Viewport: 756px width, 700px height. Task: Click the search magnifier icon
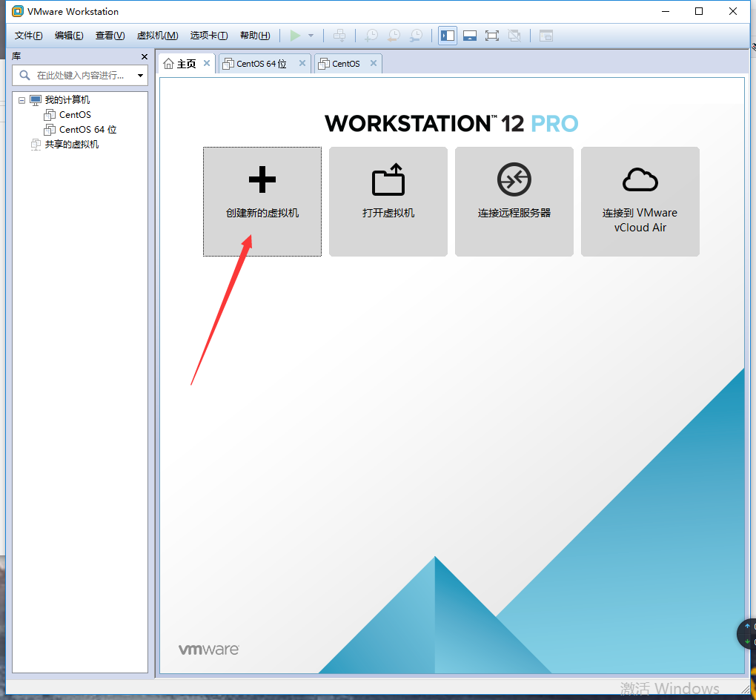click(24, 75)
